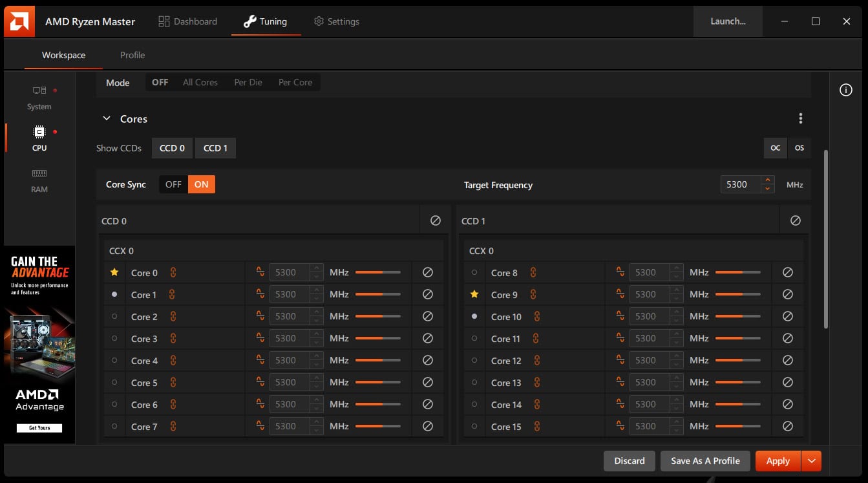
Task: Click the Core 1 frequency slider
Action: tap(378, 294)
